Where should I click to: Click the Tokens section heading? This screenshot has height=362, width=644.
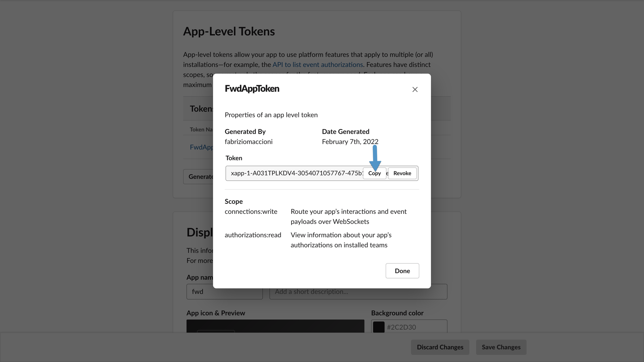[x=201, y=108]
